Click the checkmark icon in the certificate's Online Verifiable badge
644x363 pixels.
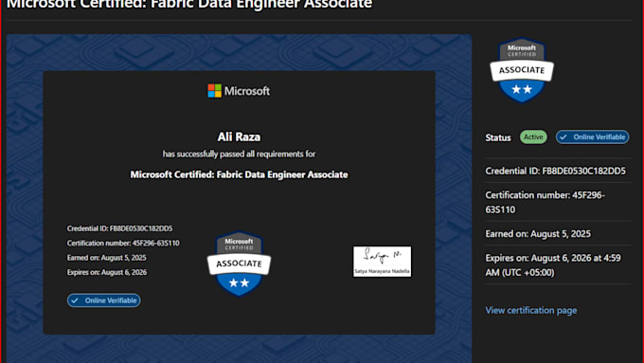coord(75,300)
